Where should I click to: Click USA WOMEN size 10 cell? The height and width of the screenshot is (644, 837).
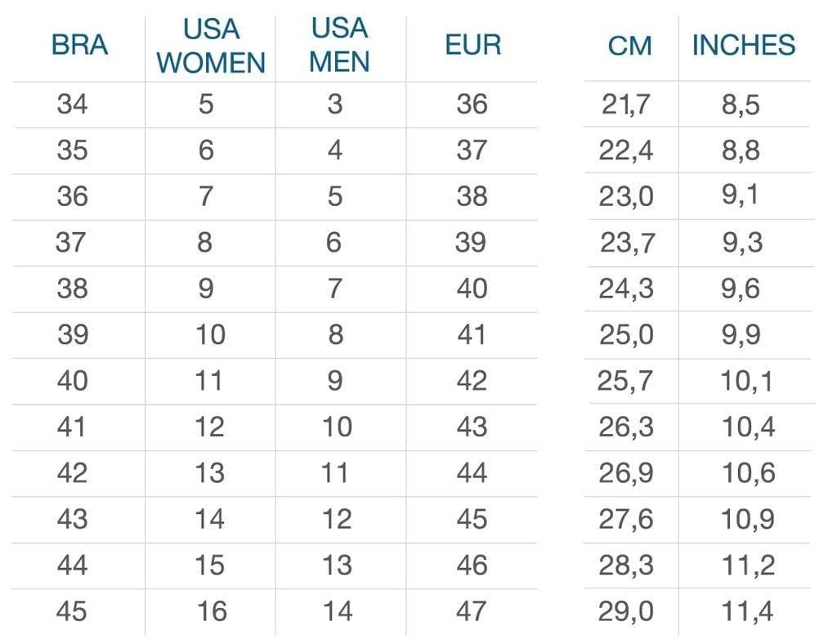click(210, 335)
